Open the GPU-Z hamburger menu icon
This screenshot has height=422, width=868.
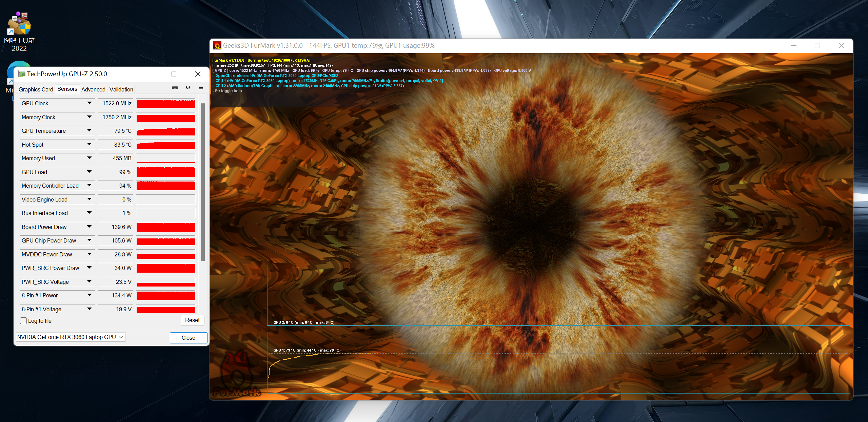click(201, 87)
